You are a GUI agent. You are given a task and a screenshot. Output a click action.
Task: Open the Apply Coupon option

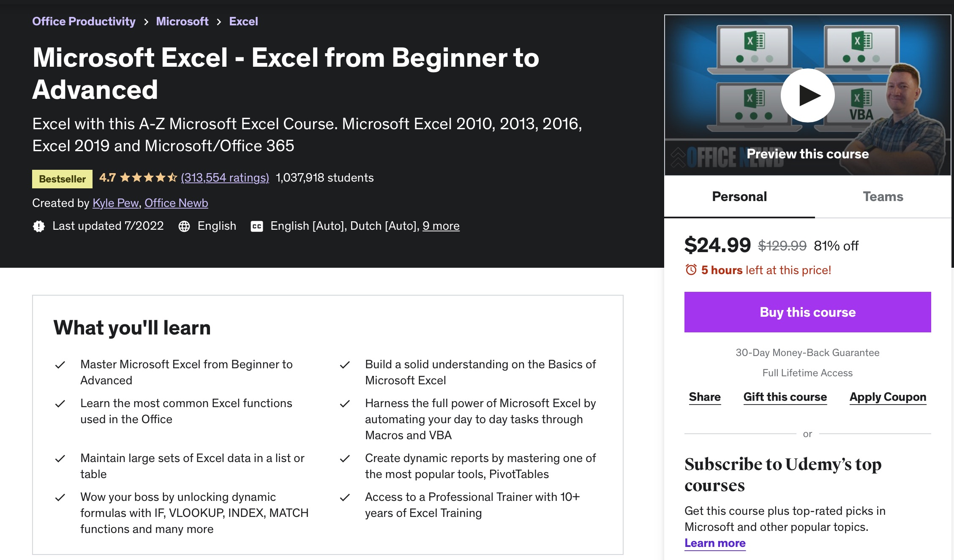(888, 397)
